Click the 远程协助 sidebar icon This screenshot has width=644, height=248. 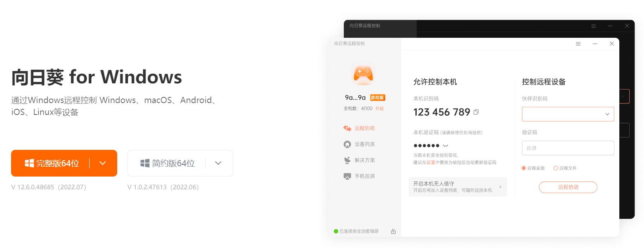click(x=347, y=128)
